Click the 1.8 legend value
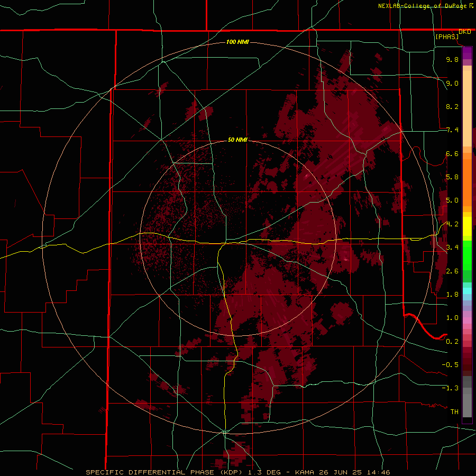The image size is (476, 476). pos(452,295)
